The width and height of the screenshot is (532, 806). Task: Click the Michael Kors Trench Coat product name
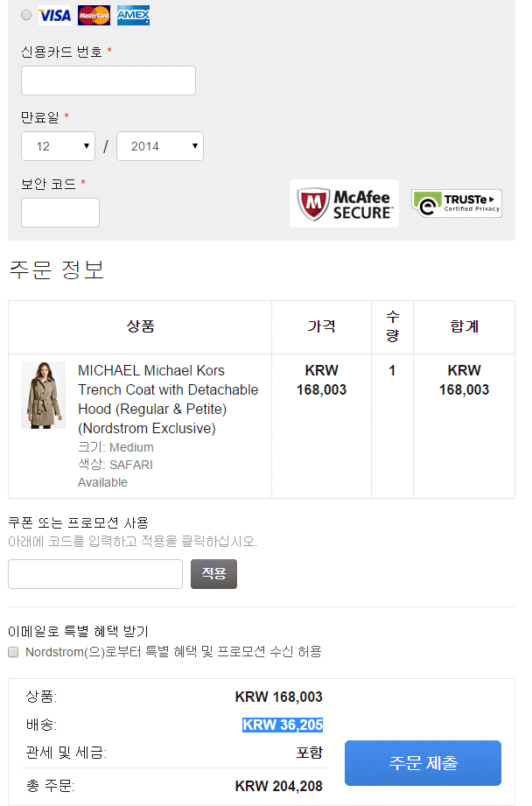(168, 399)
